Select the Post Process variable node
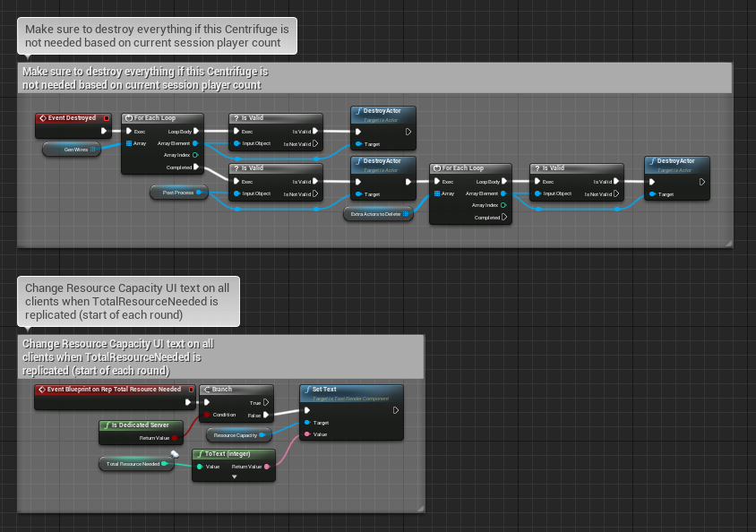Screen dimensions: 756x532 [176, 193]
